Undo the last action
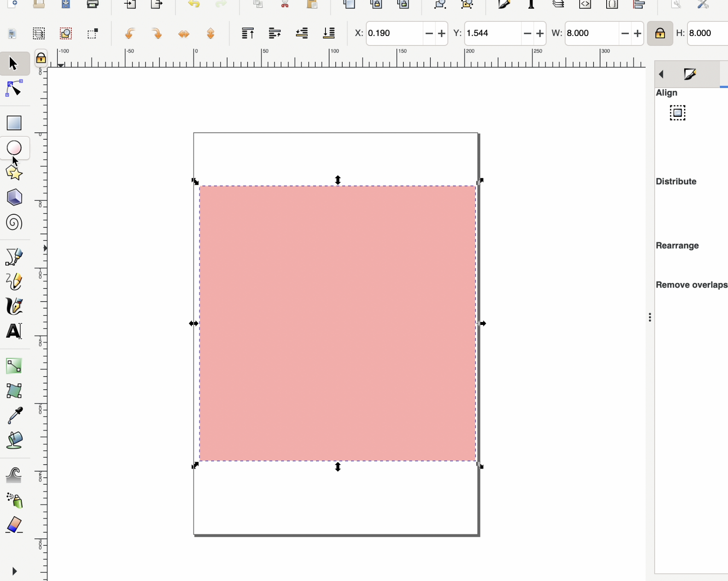728x581 pixels. (194, 5)
